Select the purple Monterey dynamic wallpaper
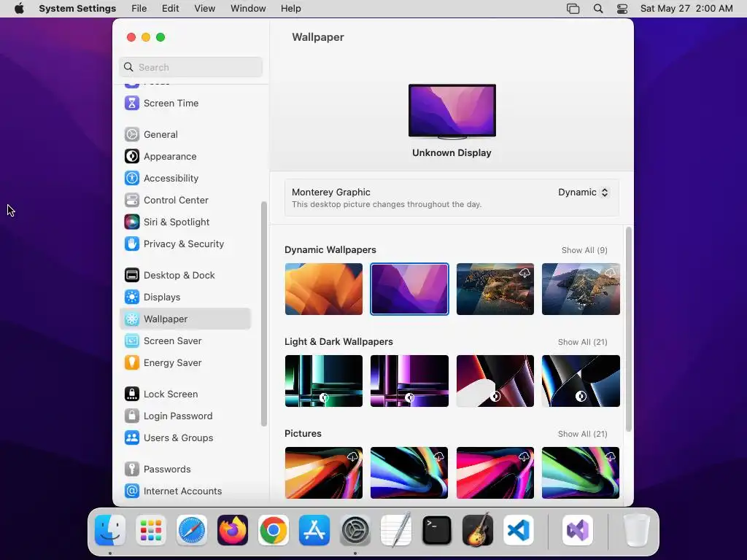 pos(409,289)
